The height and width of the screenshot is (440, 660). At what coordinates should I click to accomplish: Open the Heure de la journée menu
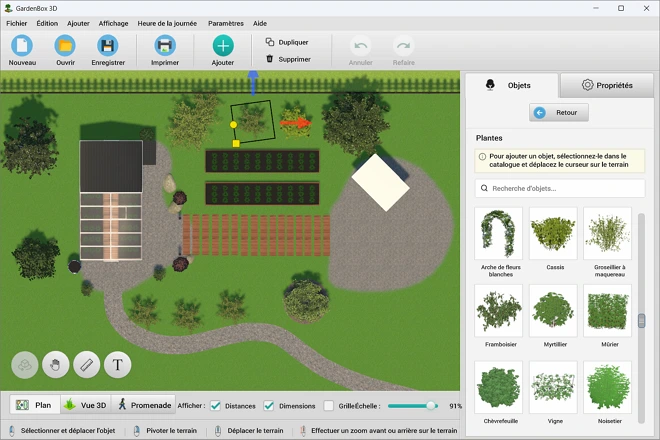(168, 23)
